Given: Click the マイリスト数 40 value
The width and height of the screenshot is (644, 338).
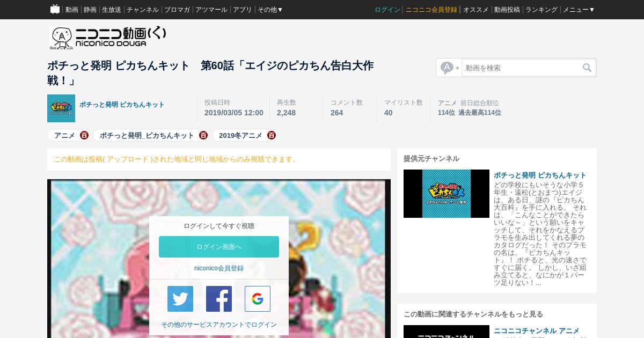Looking at the screenshot, I should click(388, 113).
